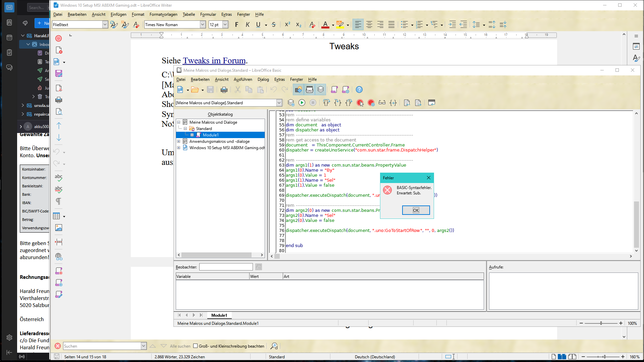Click the Print icon in Basic IDE
This screenshot has width=644, height=362.
(x=224, y=90)
